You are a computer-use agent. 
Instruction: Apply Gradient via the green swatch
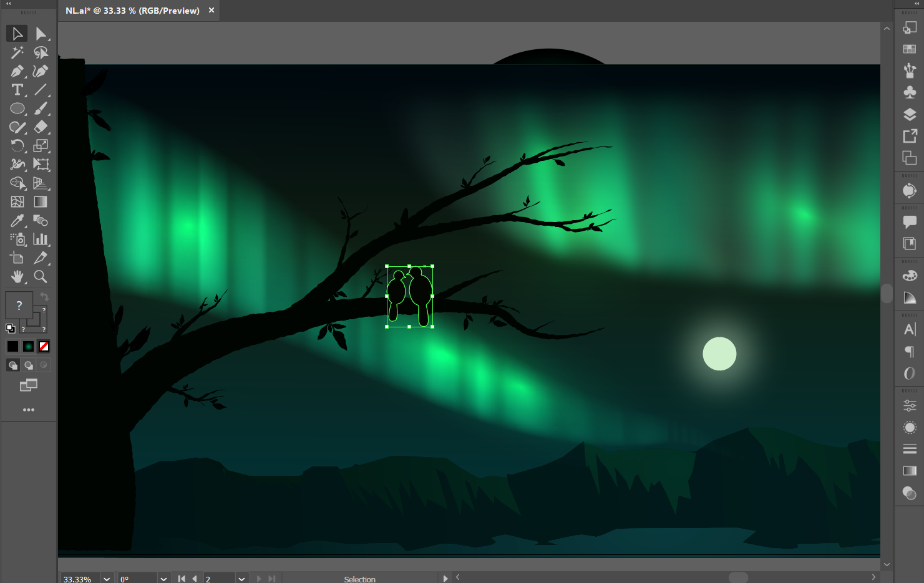[x=29, y=347]
